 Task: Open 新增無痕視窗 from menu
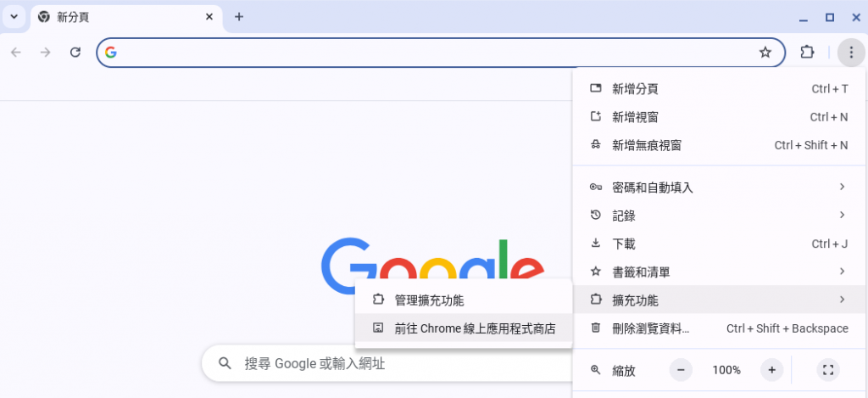[x=719, y=145]
